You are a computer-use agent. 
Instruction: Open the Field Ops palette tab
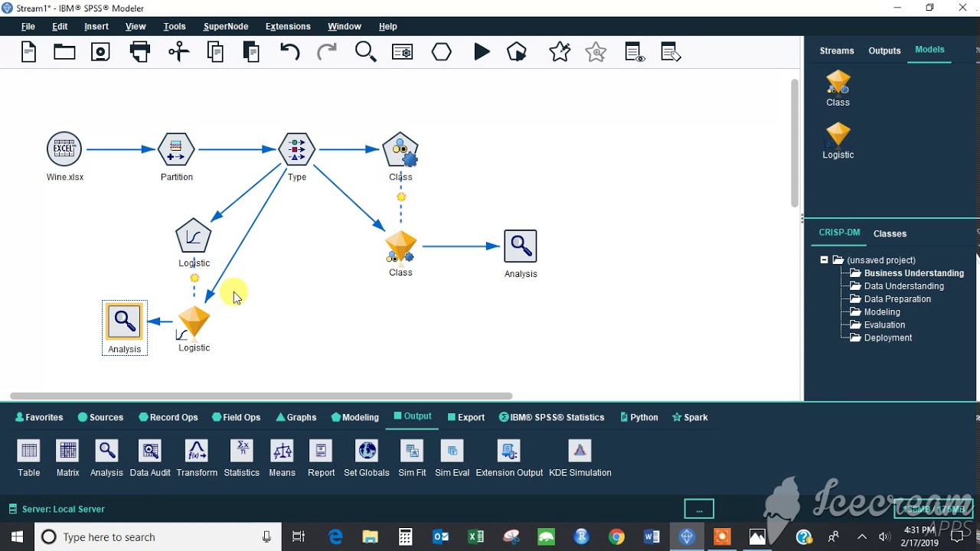(237, 417)
